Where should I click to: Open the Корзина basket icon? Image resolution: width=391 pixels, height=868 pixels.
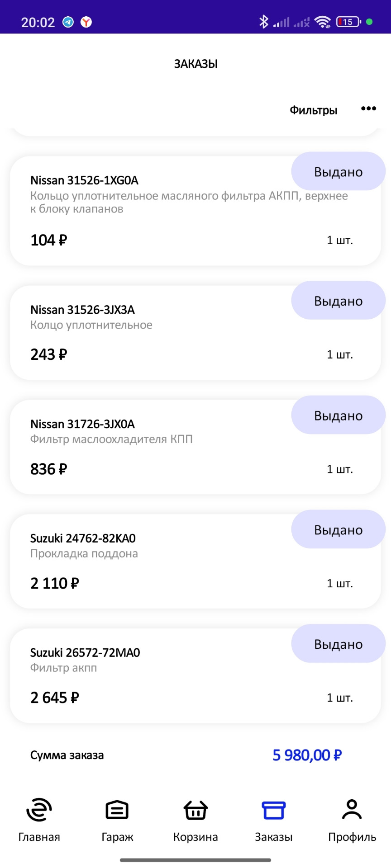tap(195, 810)
